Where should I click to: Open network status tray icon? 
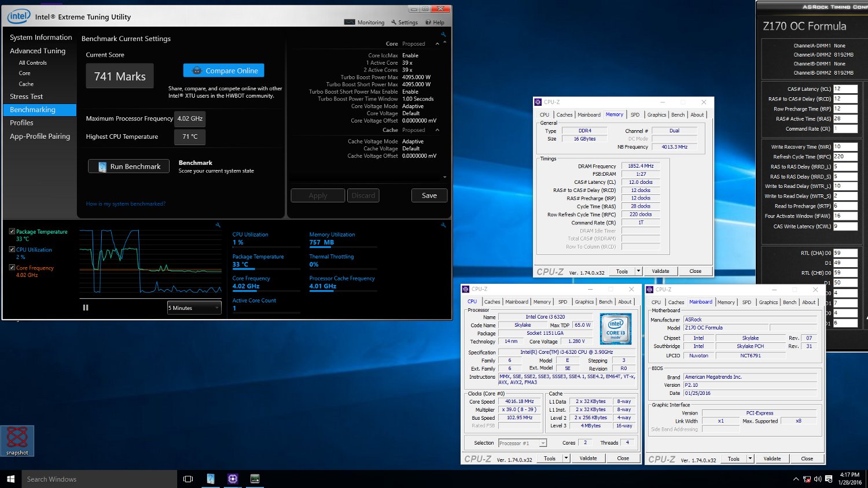click(807, 479)
